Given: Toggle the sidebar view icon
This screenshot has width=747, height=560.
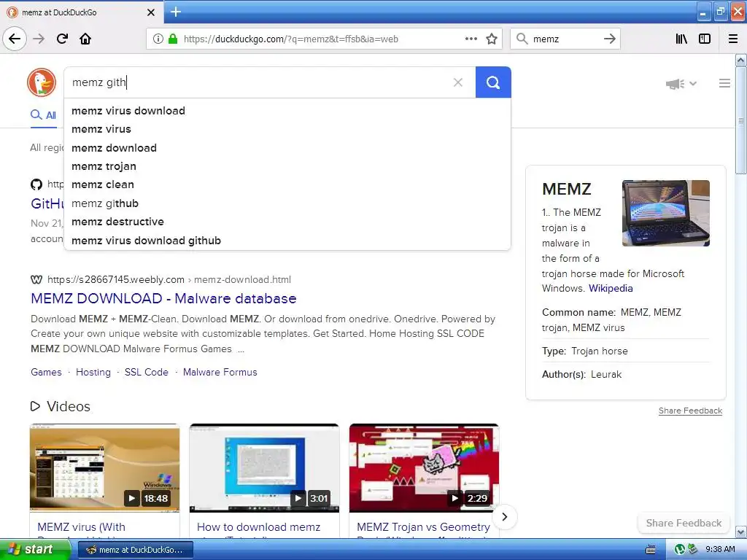Looking at the screenshot, I should click(x=705, y=39).
